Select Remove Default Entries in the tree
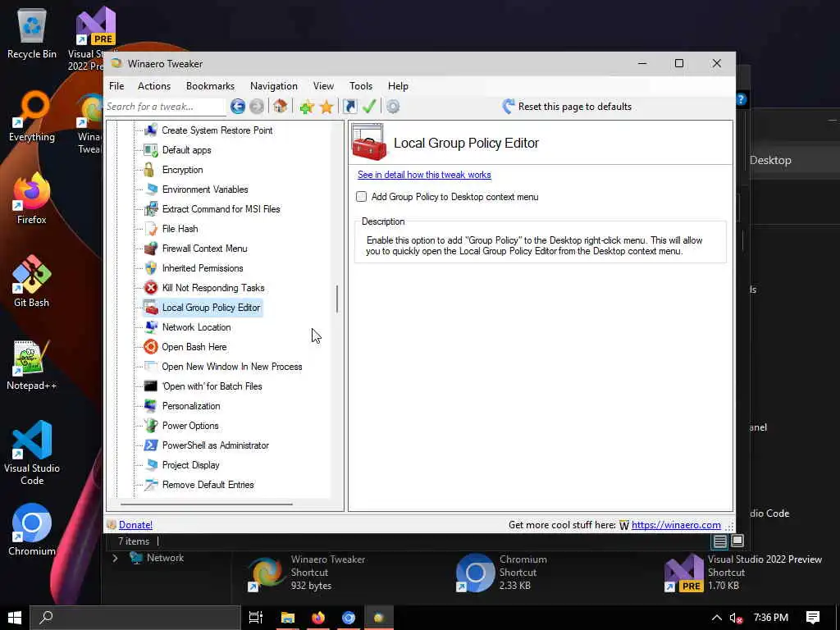This screenshot has height=630, width=840. point(208,485)
